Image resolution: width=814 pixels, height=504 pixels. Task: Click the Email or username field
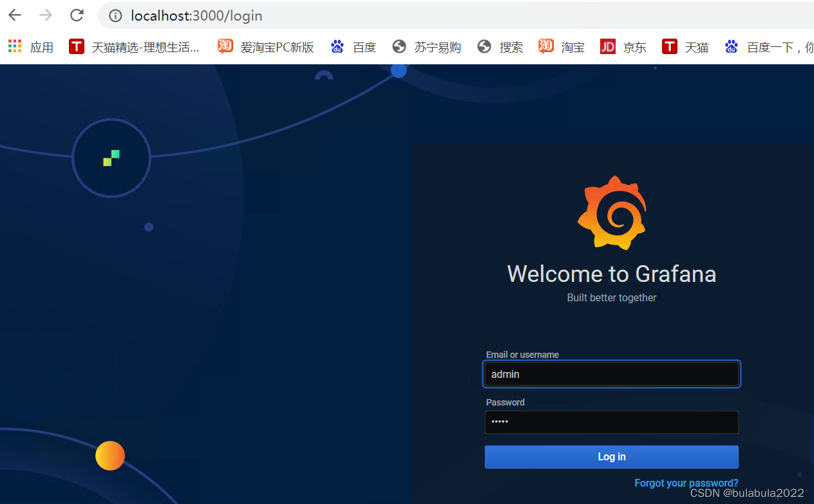[x=612, y=374]
